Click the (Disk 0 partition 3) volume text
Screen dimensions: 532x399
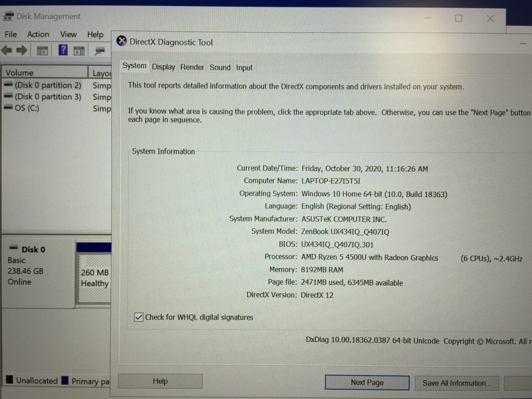tap(48, 97)
